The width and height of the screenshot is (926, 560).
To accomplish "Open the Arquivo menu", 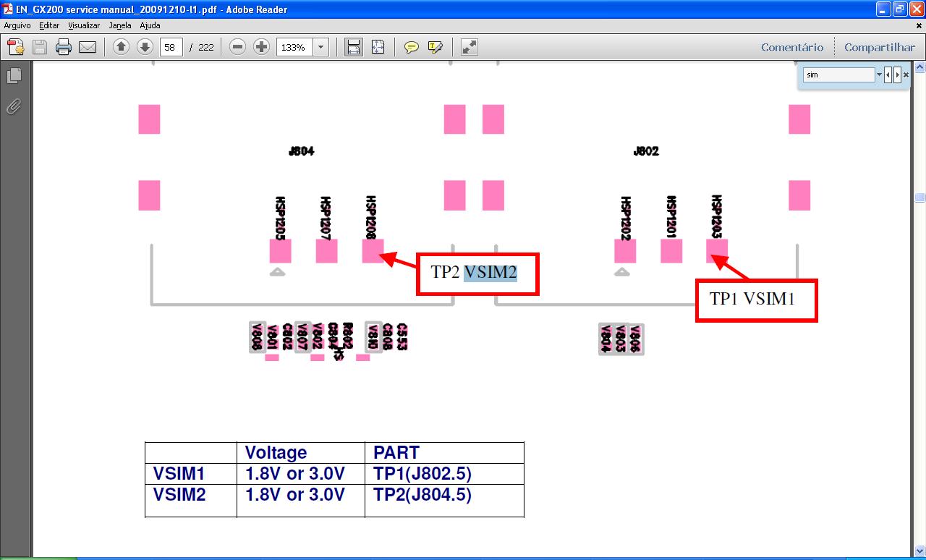I will click(17, 25).
